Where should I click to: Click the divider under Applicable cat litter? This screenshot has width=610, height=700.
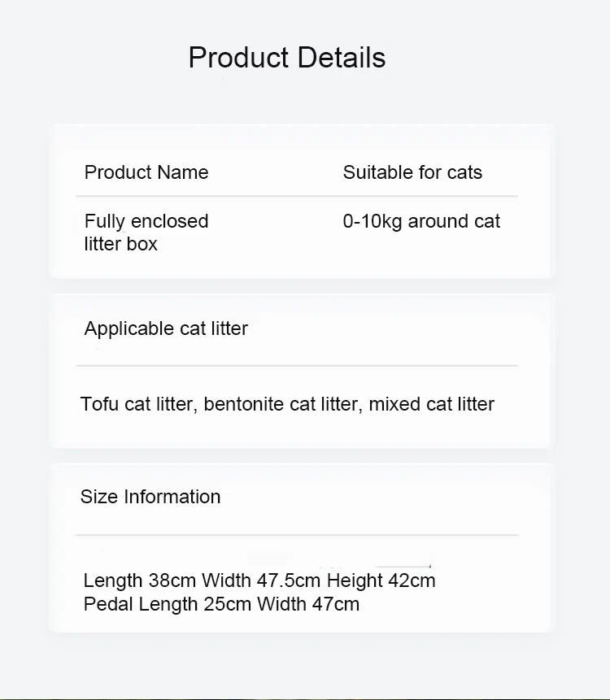pyautogui.click(x=297, y=366)
